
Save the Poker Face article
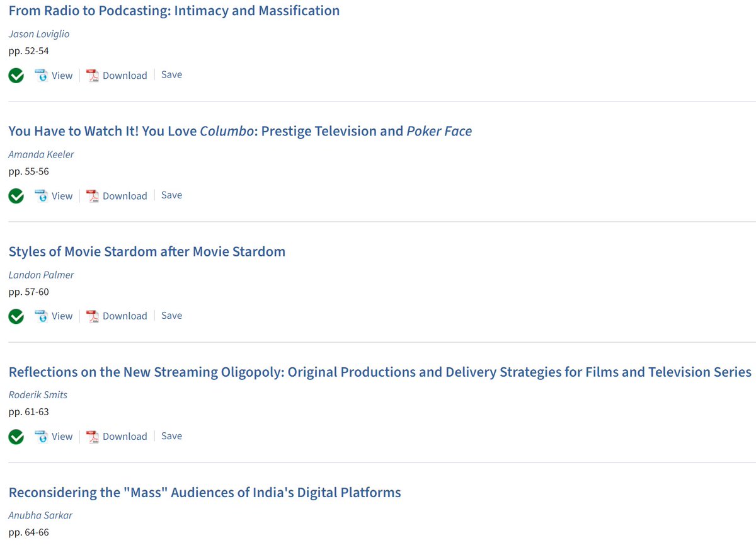click(171, 195)
